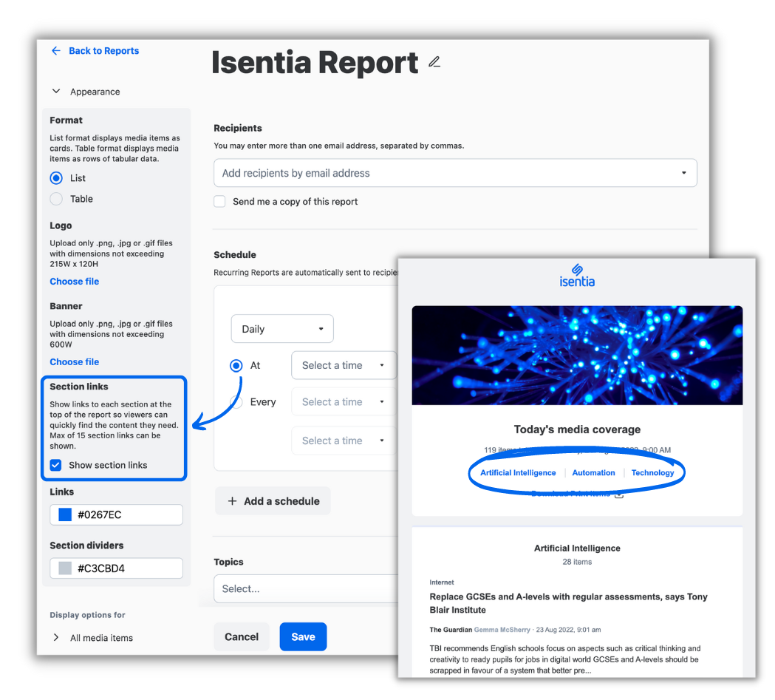Click the blue fibre optic banner image
The image size is (775, 700).
pos(577,355)
